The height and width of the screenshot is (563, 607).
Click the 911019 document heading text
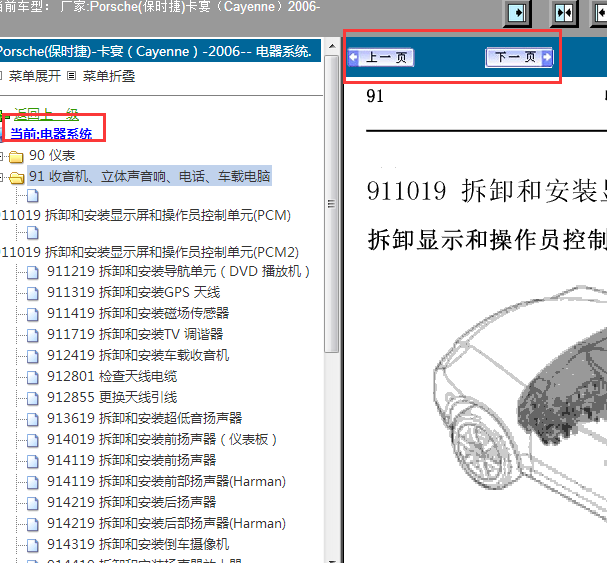click(x=487, y=191)
